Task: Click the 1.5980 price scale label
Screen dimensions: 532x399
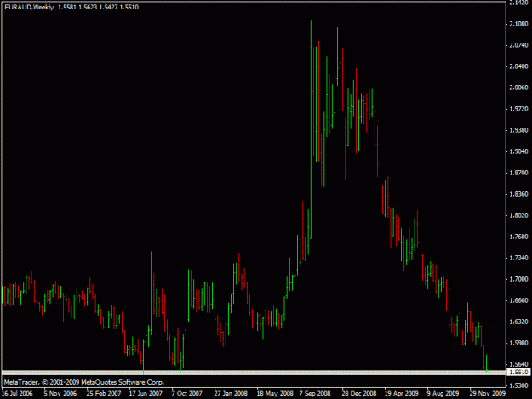Action: click(x=518, y=343)
